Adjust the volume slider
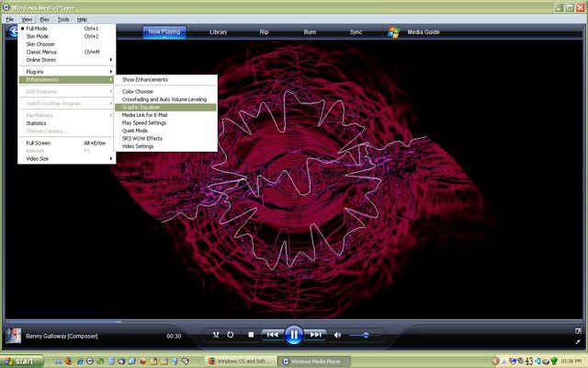Viewport: 588px width, 368px height. click(x=365, y=335)
